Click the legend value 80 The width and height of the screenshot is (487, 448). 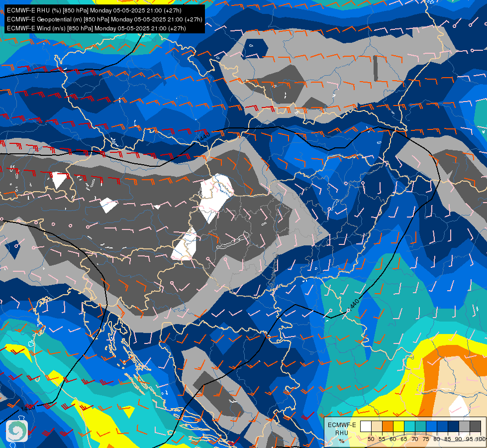coord(437,439)
